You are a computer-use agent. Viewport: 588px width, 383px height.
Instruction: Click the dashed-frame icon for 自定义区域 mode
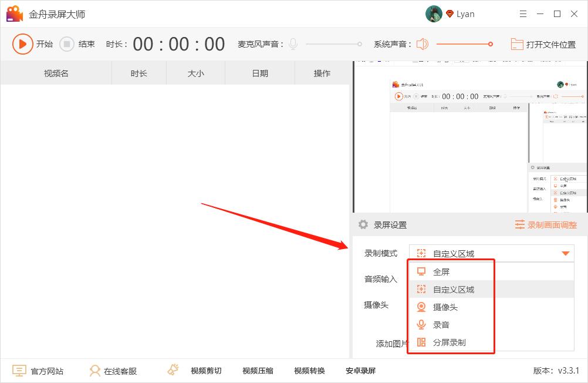pyautogui.click(x=421, y=289)
